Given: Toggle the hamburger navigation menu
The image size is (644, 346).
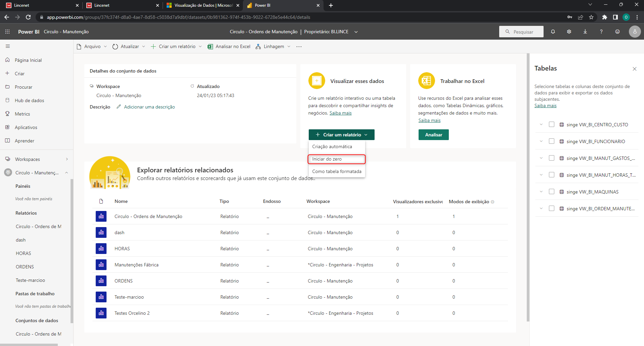Looking at the screenshot, I should 8,46.
